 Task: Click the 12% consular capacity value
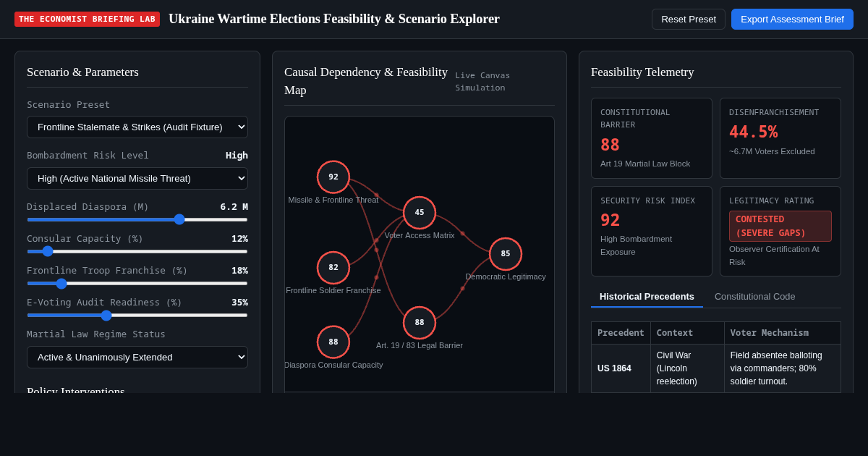point(239,239)
